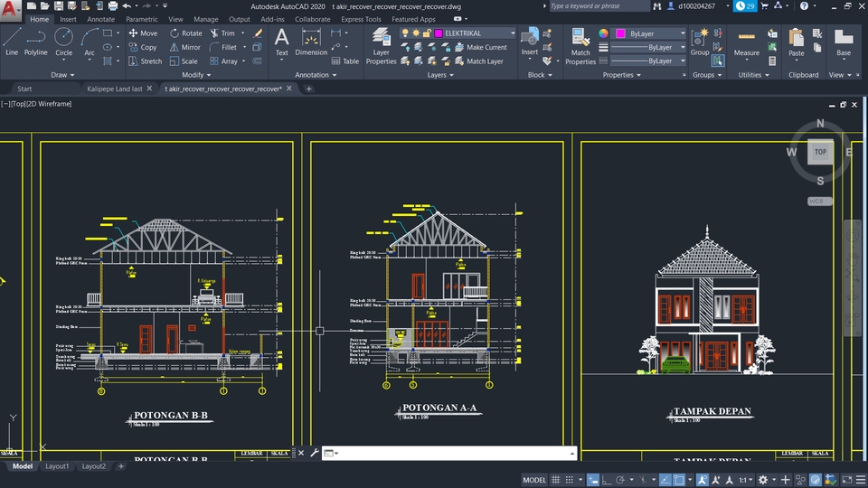Activate the Mirror tool
868x488 pixels.
(184, 48)
